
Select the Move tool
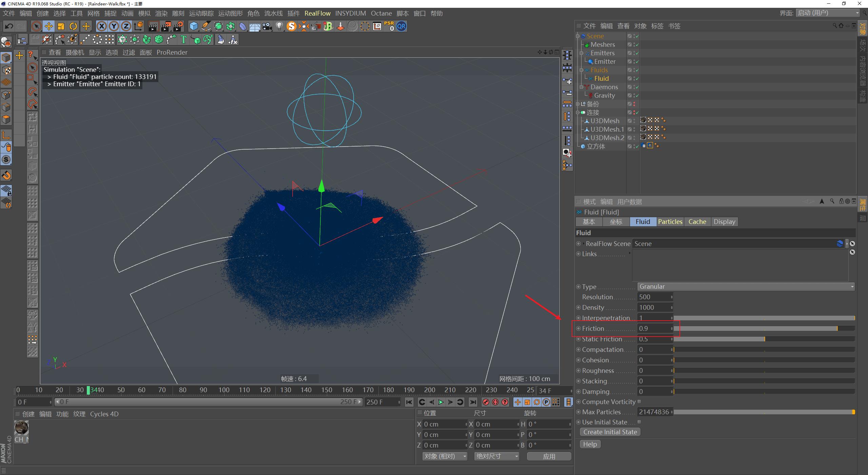pyautogui.click(x=48, y=26)
